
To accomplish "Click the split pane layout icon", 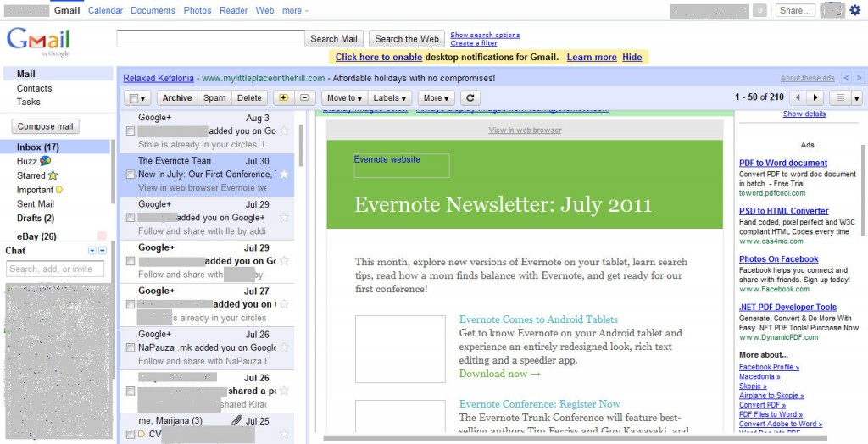I will point(840,98).
